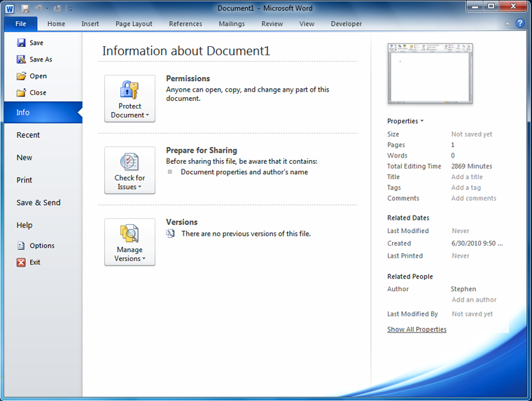The height and width of the screenshot is (401, 532).
Task: Open Word Options from the sidebar
Action: pyautogui.click(x=21, y=246)
